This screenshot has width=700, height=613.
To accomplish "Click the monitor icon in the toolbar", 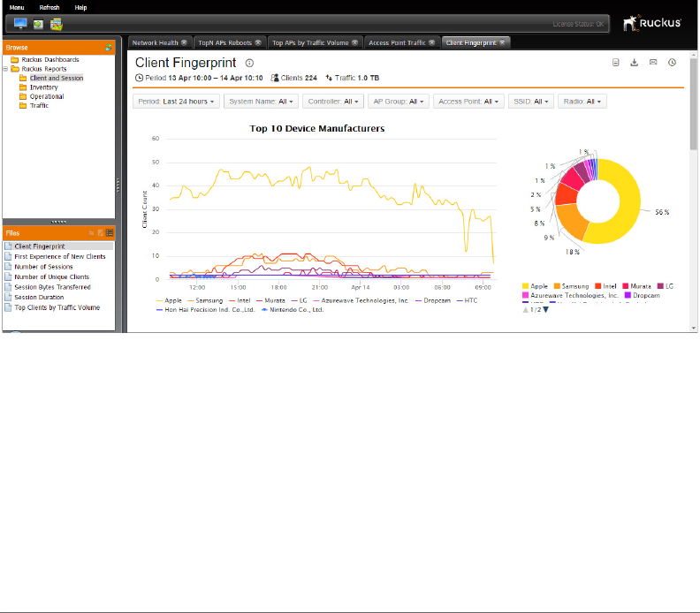I will point(20,23).
